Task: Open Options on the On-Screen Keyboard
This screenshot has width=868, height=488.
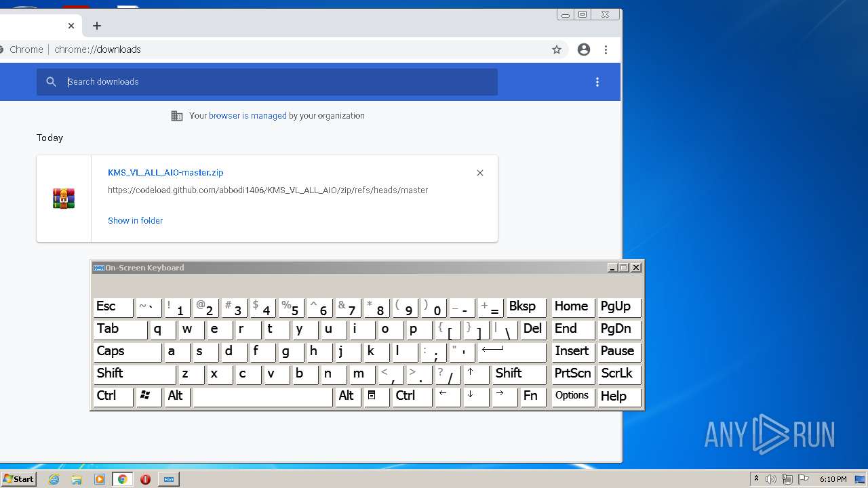Action: point(573,397)
